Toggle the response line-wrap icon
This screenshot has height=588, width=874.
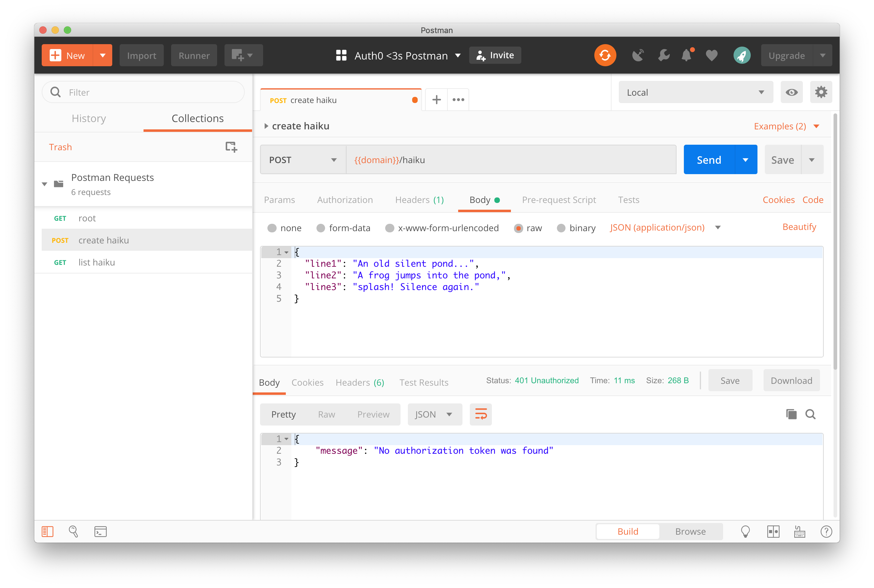[x=481, y=414]
